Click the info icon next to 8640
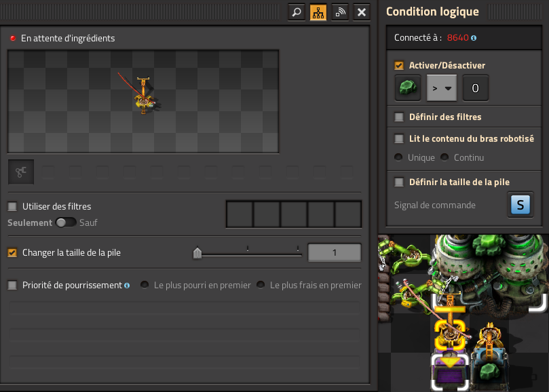549x392 pixels. pyautogui.click(x=474, y=38)
